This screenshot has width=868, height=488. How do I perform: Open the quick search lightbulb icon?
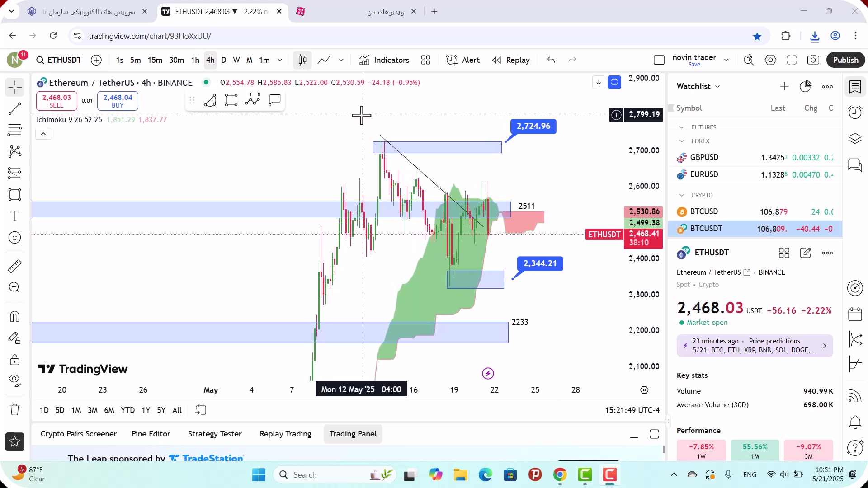click(749, 60)
